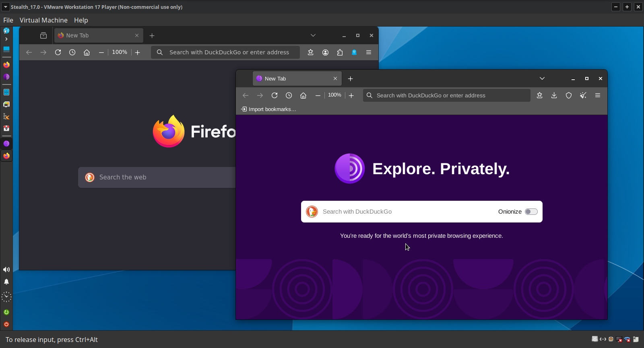
Task: Click New Identity broom icon in Tor Browser
Action: [583, 95]
